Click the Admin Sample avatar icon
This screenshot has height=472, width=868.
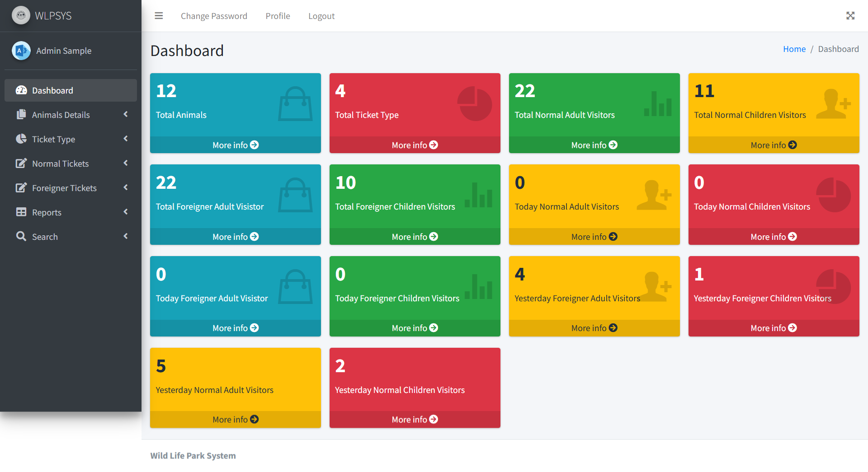click(21, 51)
